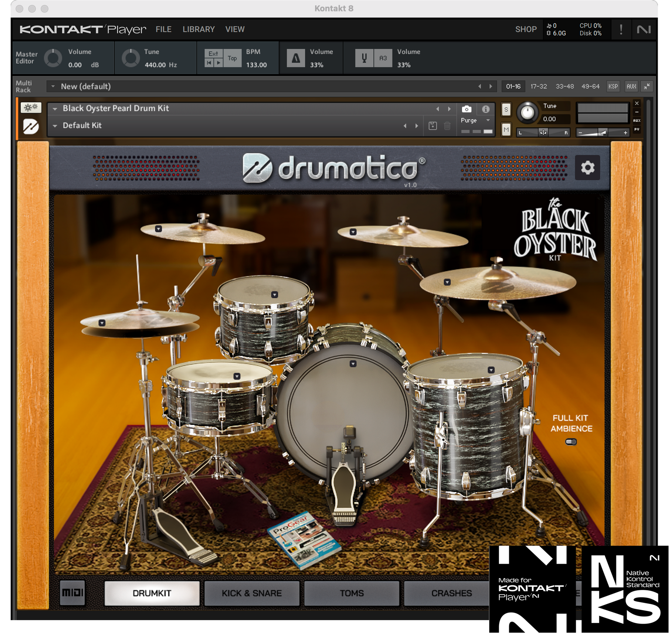
Task: Delete the snapshot with the trash icon
Action: point(447,125)
